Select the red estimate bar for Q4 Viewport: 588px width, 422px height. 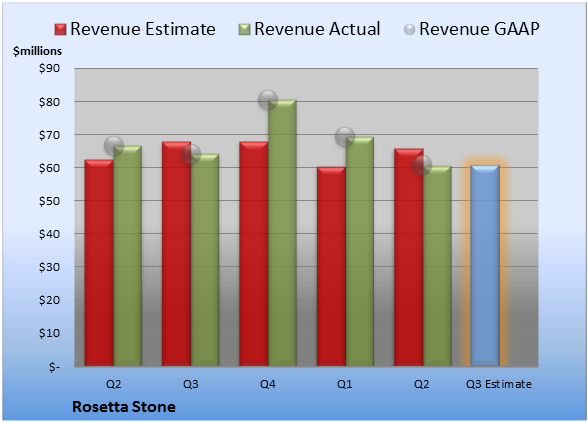coord(254,254)
